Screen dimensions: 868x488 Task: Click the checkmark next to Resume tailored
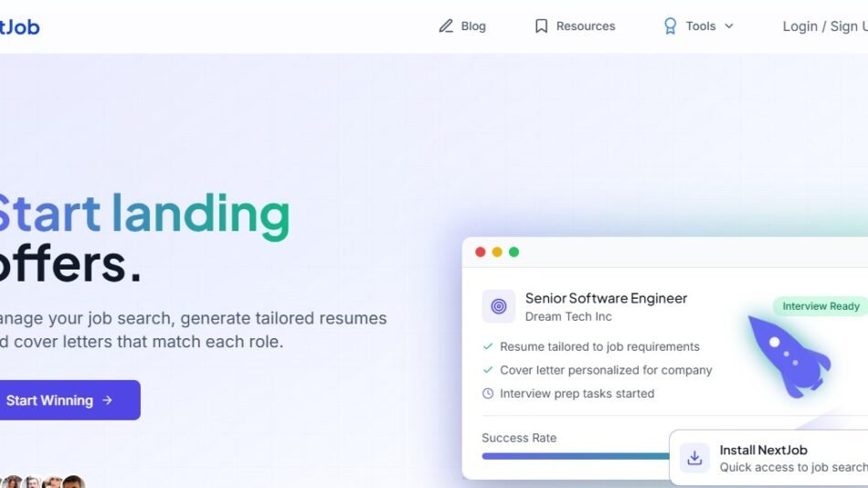488,347
